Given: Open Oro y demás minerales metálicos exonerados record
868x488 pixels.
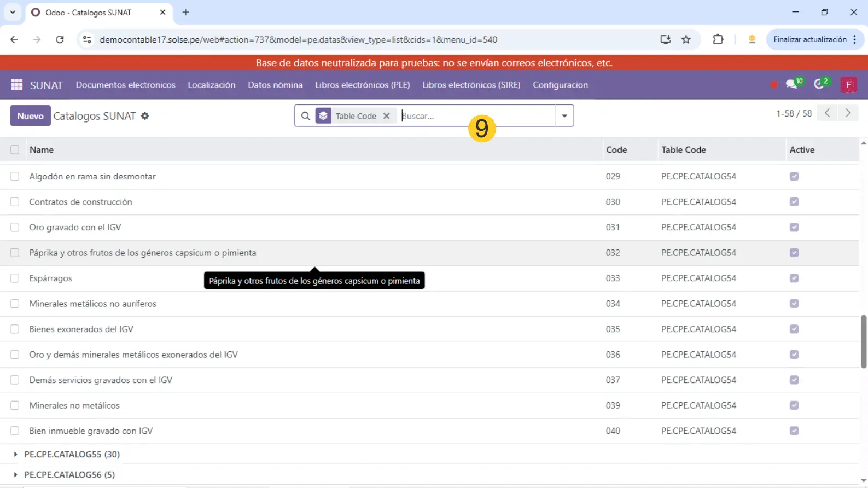Looking at the screenshot, I should click(133, 355).
